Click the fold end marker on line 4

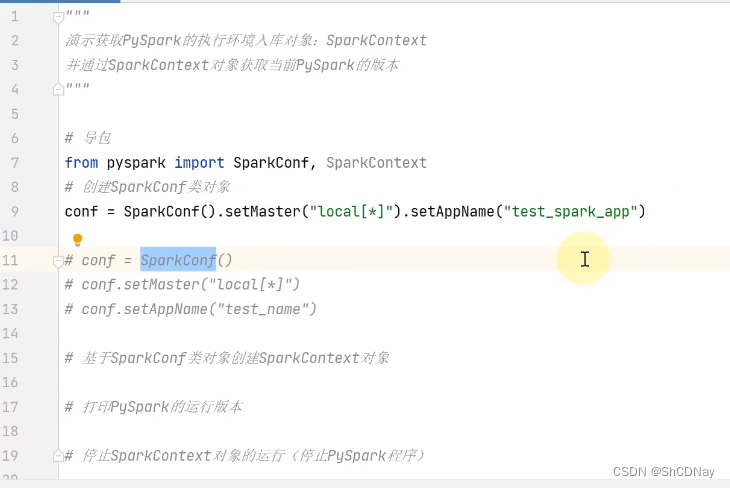(x=58, y=89)
